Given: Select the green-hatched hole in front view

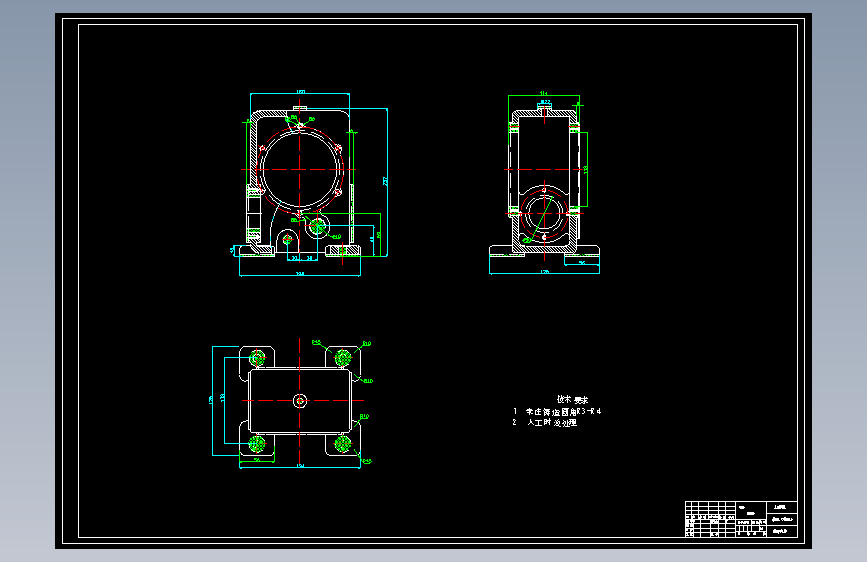Looking at the screenshot, I should point(317,226).
